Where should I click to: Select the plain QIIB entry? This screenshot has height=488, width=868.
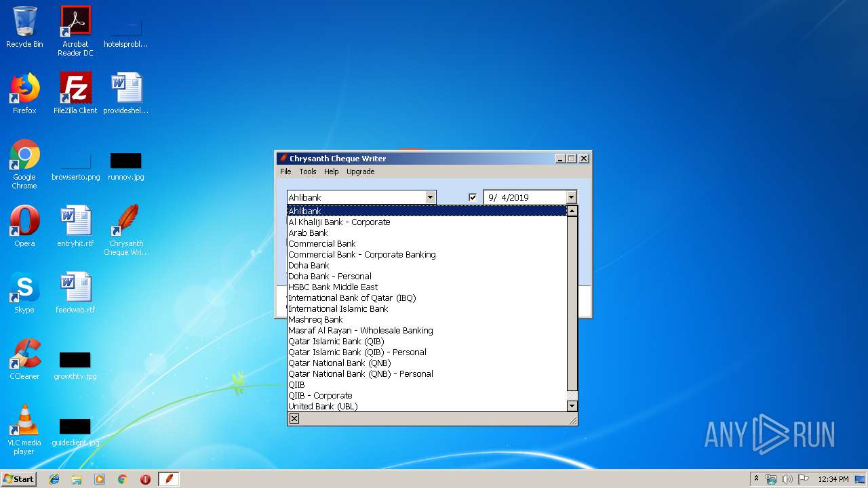427,384
